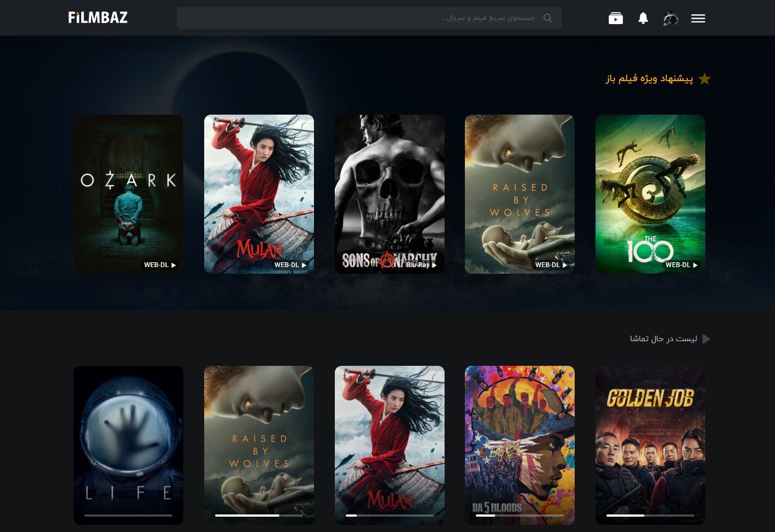Open The 100 poster

(x=650, y=194)
